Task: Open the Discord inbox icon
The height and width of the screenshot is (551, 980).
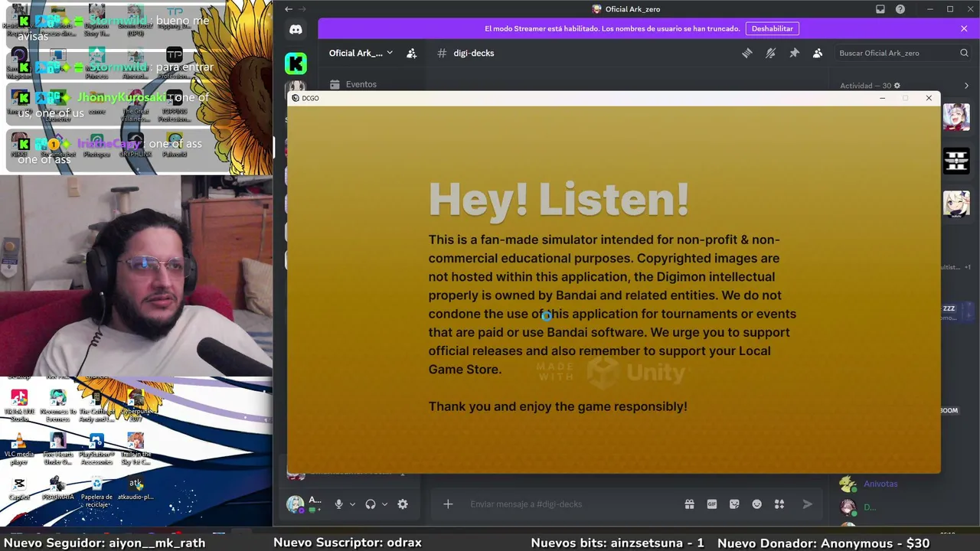Action: click(x=880, y=9)
